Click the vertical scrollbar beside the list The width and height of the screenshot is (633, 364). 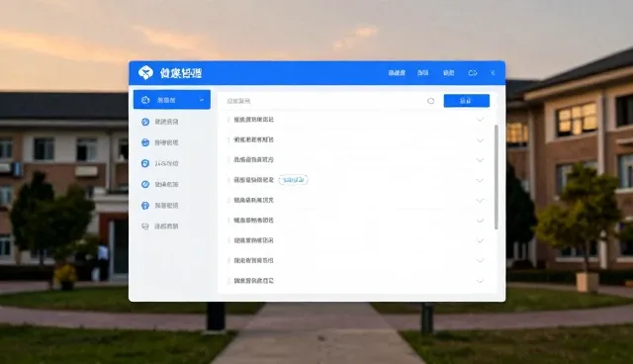[x=497, y=177]
